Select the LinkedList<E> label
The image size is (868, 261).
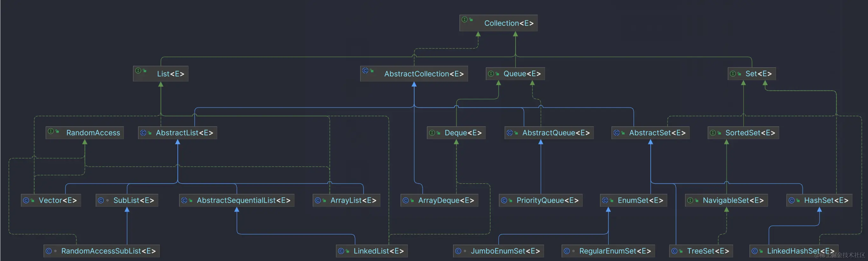pyautogui.click(x=378, y=251)
